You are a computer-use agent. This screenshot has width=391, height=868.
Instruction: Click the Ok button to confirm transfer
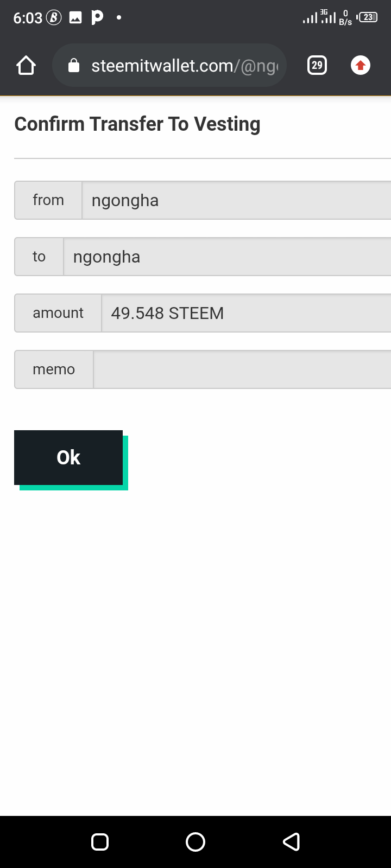coord(68,457)
